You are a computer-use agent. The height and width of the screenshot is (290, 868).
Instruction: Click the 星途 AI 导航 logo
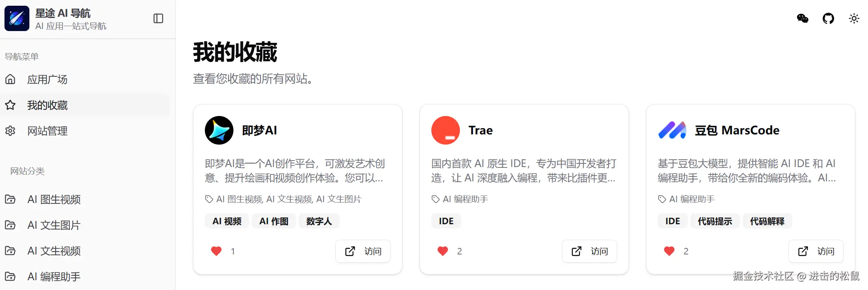coord(17,18)
